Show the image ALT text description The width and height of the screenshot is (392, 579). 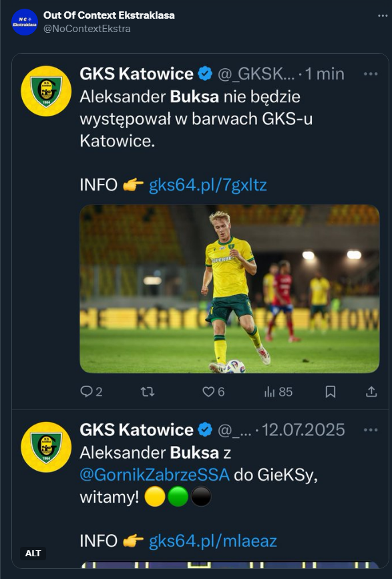33,553
